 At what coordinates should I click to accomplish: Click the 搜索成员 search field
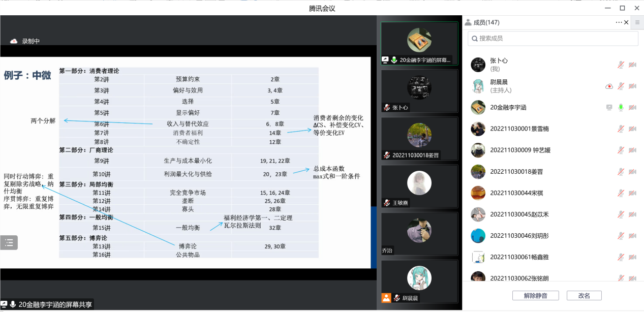coord(554,38)
